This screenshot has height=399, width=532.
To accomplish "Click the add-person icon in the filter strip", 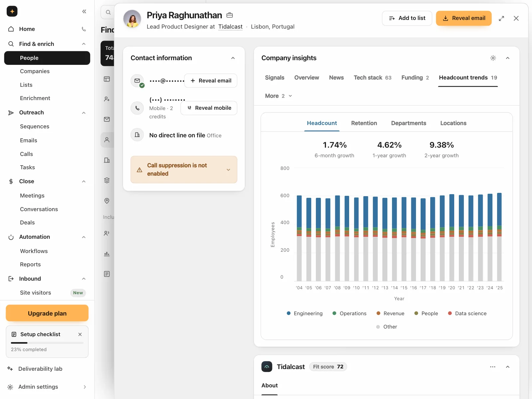I will point(107,99).
